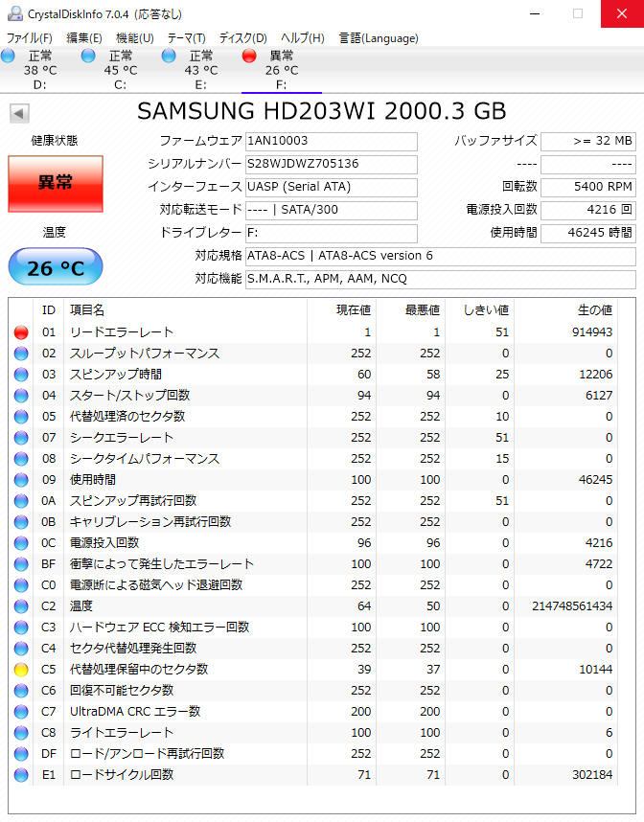The width and height of the screenshot is (644, 822).
Task: Click the 現在値 column header
Action: pos(341,310)
